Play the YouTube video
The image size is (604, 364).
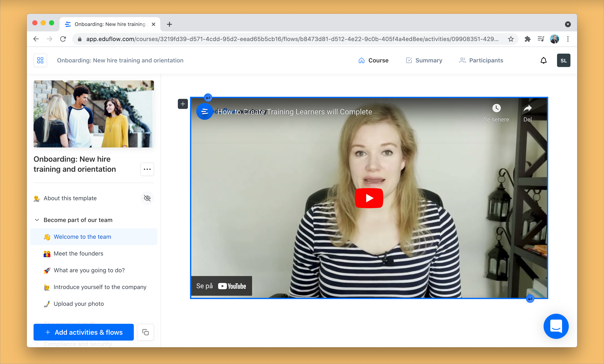(x=369, y=198)
